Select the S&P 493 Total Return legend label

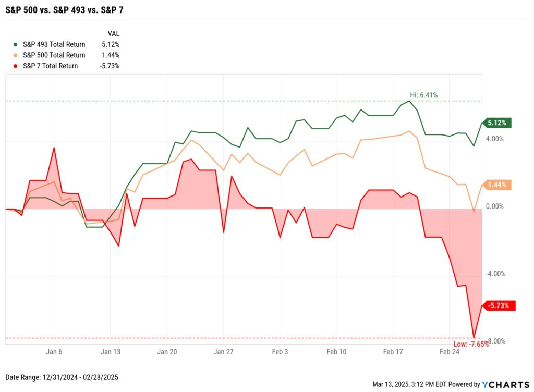54,45
